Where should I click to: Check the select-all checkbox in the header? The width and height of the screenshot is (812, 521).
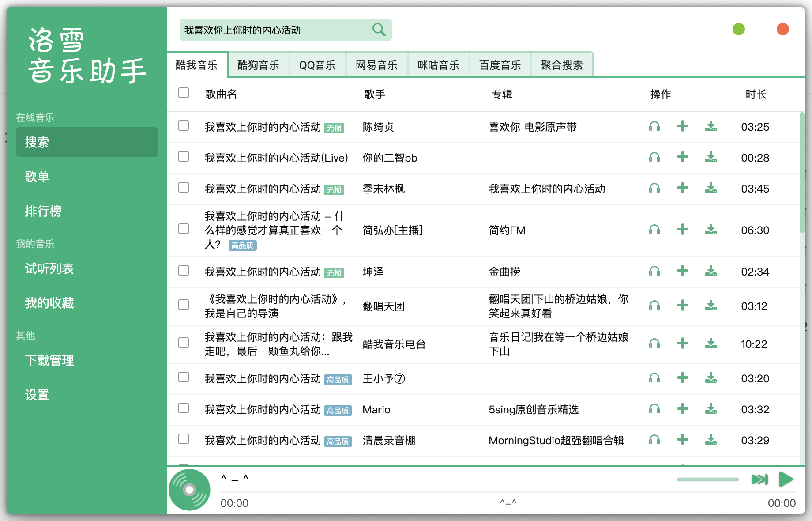click(183, 93)
